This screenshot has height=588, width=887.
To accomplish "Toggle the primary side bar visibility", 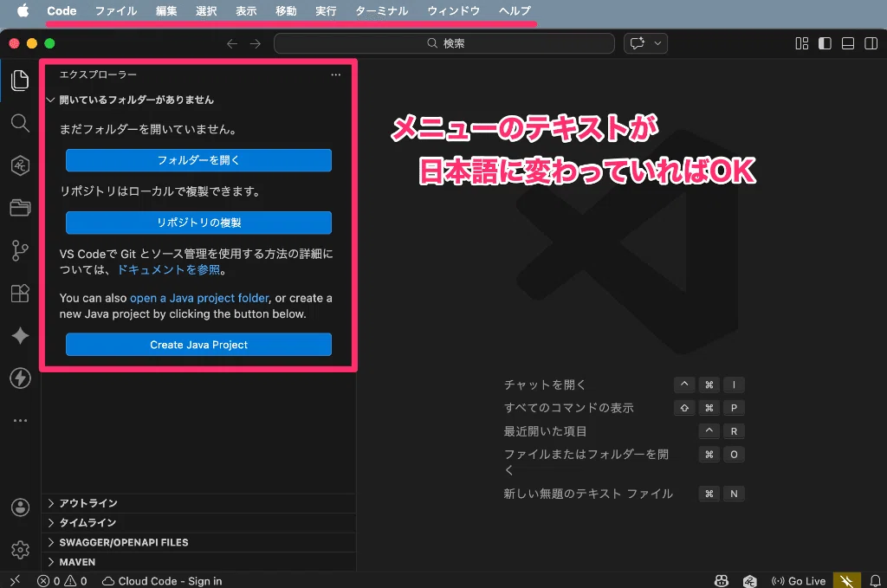I will pyautogui.click(x=825, y=43).
